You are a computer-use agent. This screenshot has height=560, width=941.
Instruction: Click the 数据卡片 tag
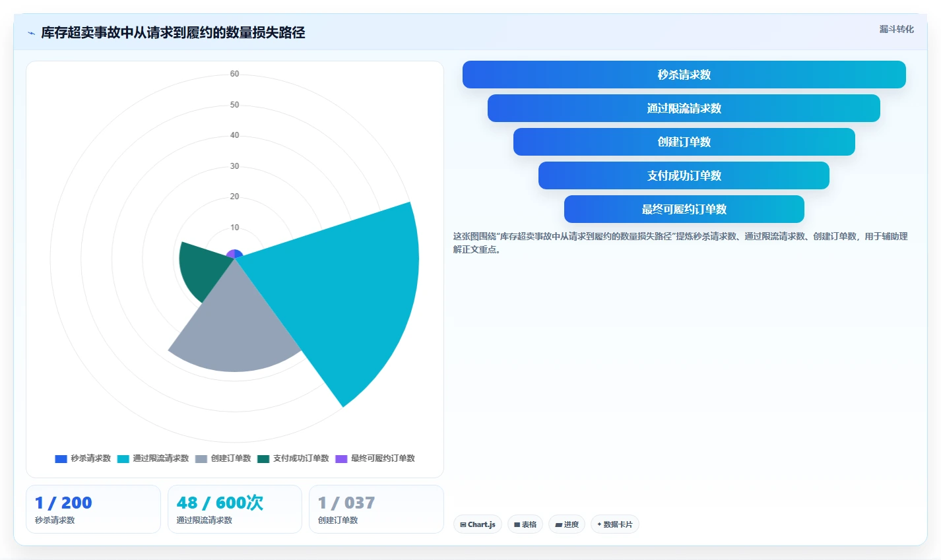(x=615, y=524)
